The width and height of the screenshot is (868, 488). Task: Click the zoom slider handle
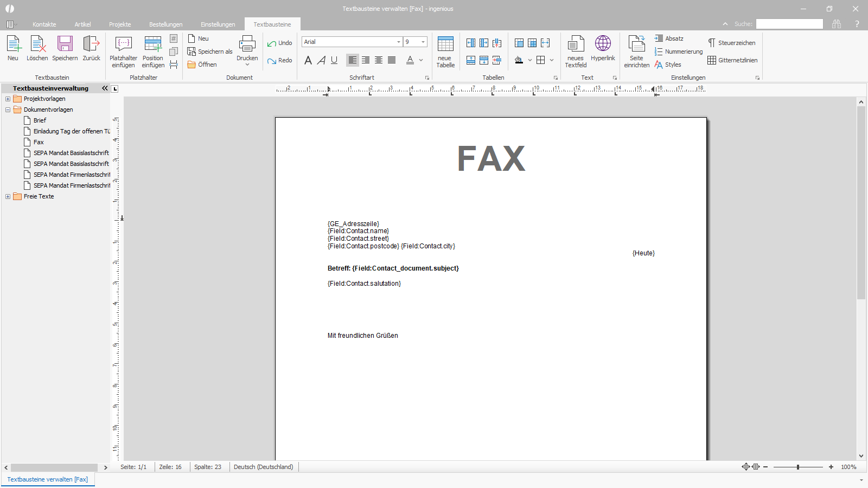coord(798,467)
